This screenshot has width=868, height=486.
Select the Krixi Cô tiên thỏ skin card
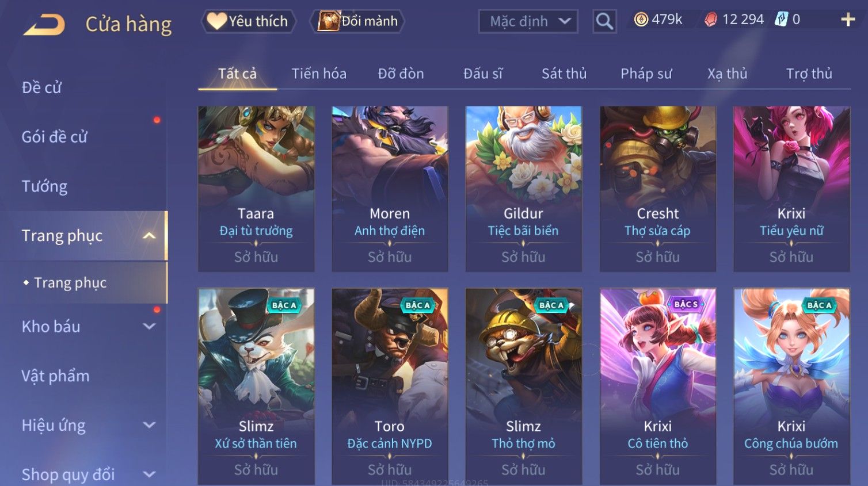point(658,386)
